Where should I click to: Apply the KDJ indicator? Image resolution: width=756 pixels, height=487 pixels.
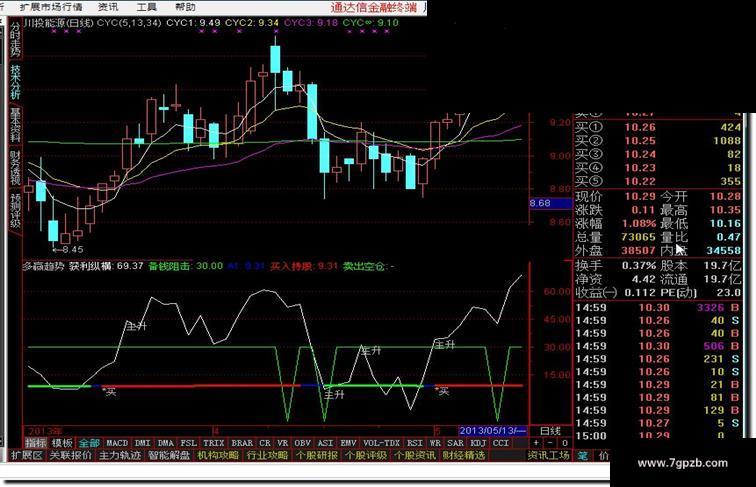pyautogui.click(x=478, y=443)
